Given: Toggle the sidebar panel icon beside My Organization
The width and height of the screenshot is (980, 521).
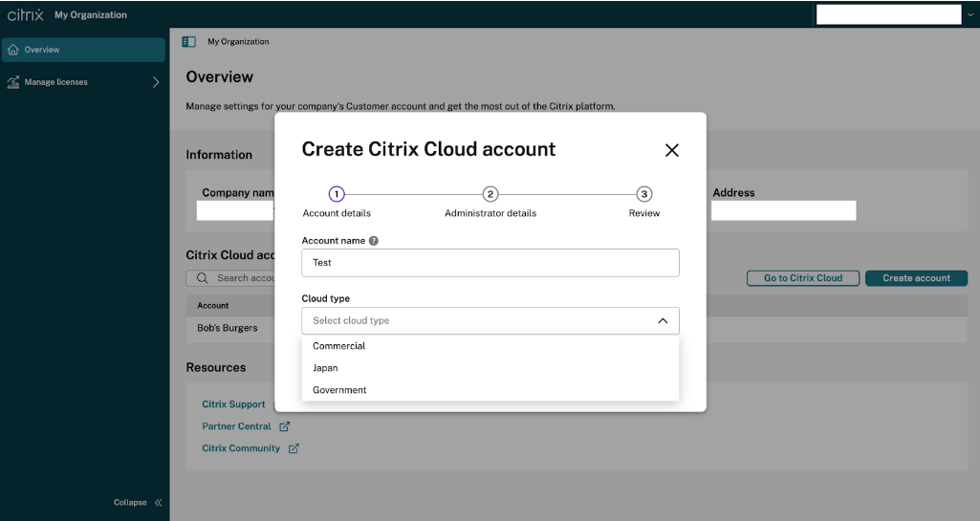Looking at the screenshot, I should (189, 42).
